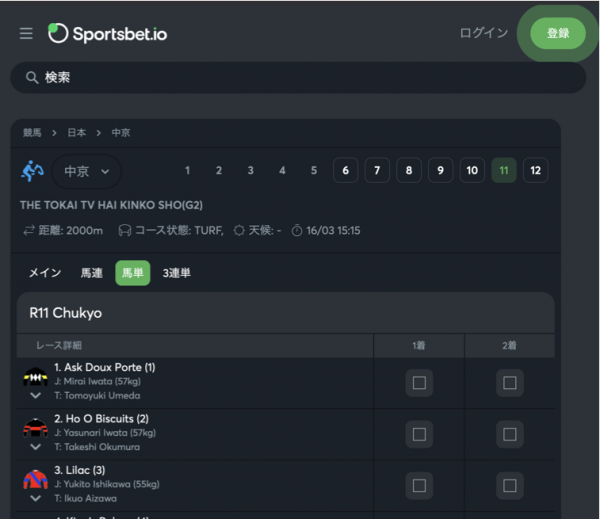Open the 日本 breadcrumb link
The width and height of the screenshot is (600, 519).
pyautogui.click(x=77, y=133)
